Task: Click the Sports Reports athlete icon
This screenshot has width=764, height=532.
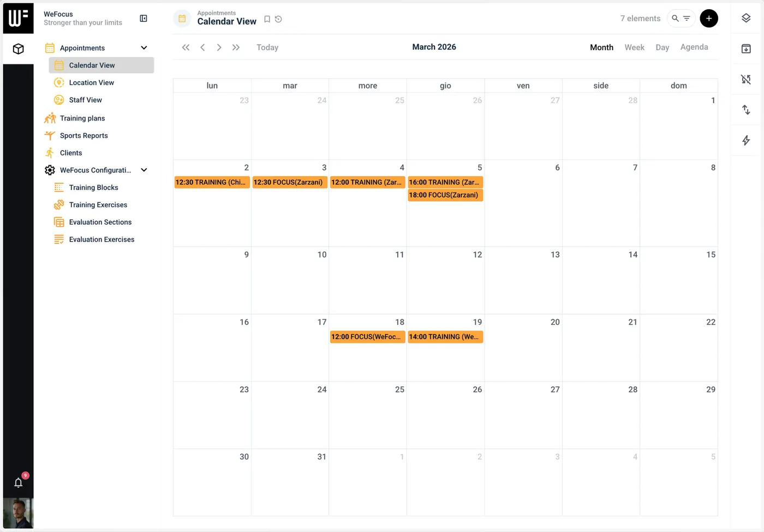Action: click(50, 136)
